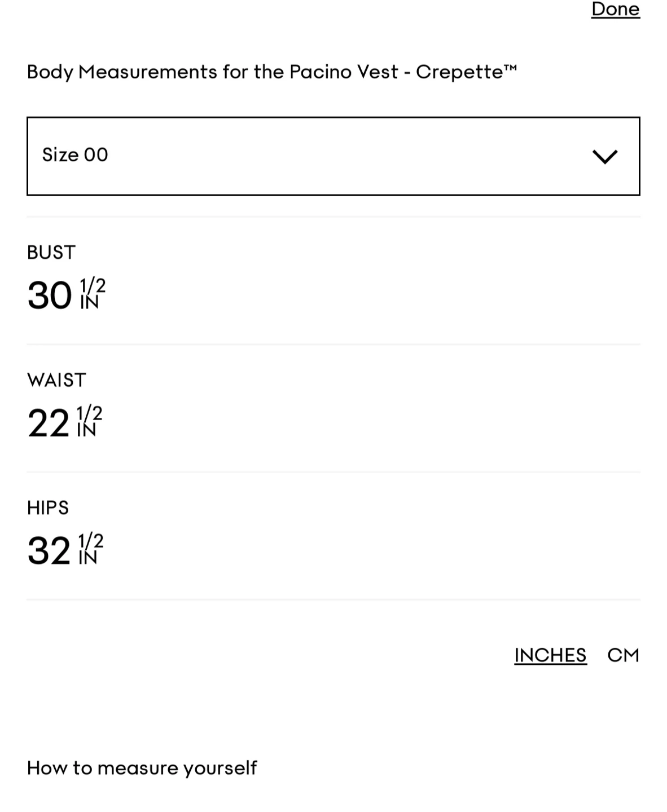Tap Done to close measurements panel
Viewport: 667px width, 812px height.
tap(615, 9)
